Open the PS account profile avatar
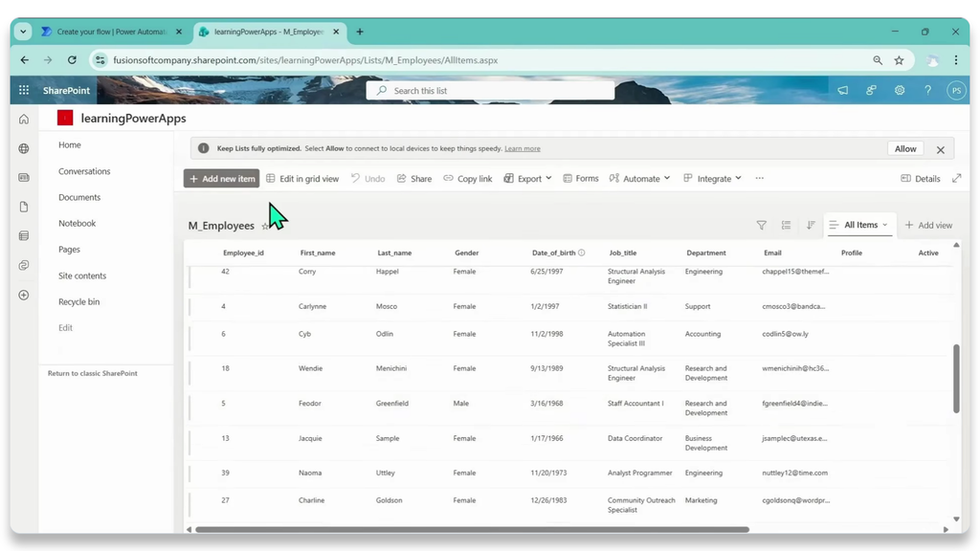980x551 pixels. [x=956, y=90]
